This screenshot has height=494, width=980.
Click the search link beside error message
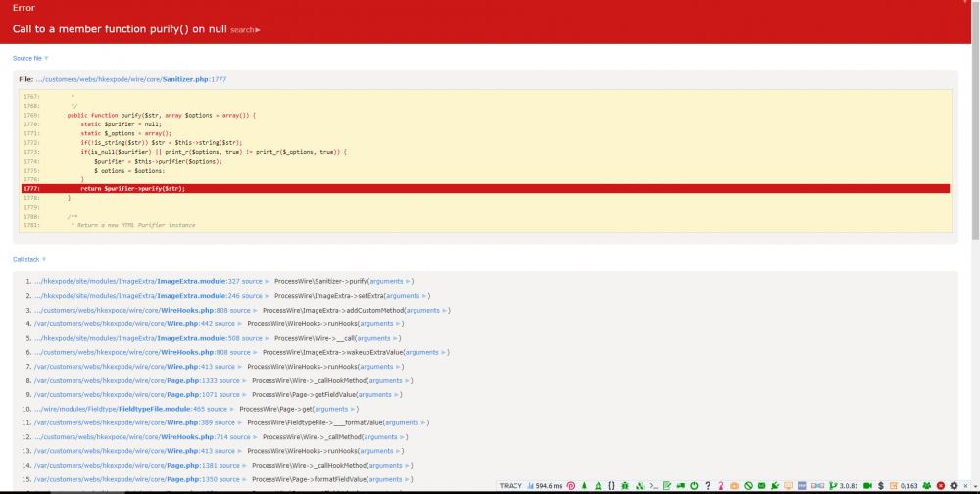pos(245,30)
